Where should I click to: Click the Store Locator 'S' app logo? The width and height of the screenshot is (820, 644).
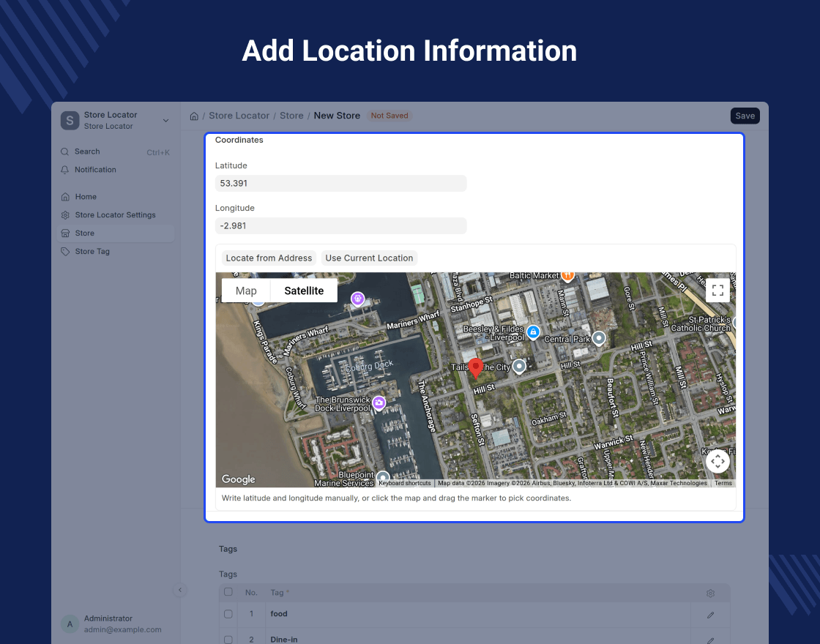tap(70, 120)
